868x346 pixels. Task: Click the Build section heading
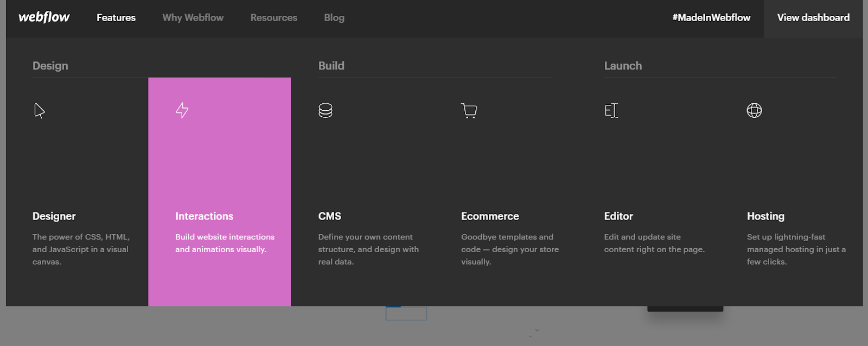click(331, 66)
